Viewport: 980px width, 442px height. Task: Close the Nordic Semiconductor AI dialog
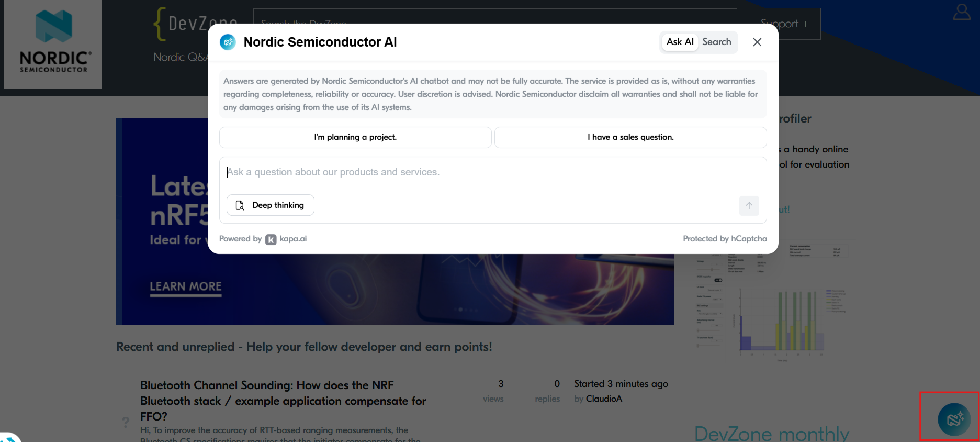tap(757, 42)
